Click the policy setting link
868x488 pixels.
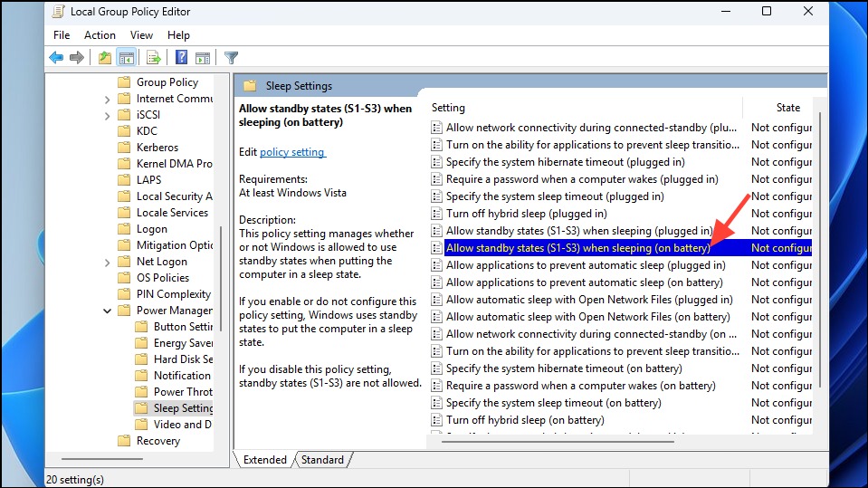292,152
